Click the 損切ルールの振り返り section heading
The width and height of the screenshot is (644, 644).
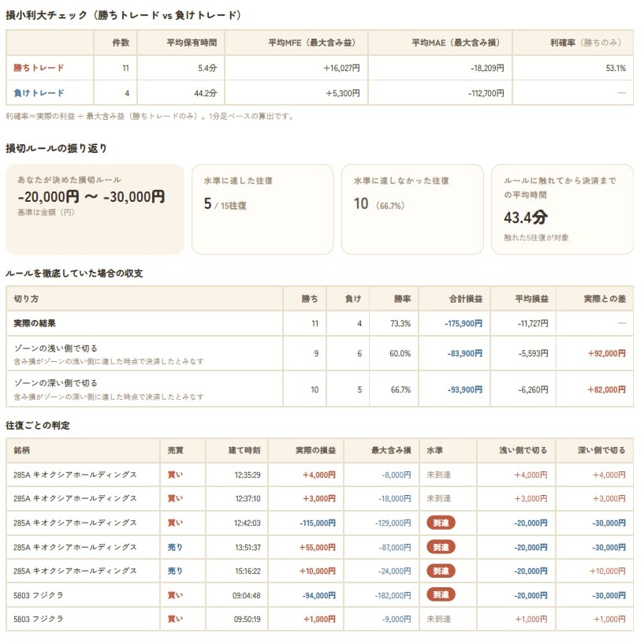pos(56,148)
